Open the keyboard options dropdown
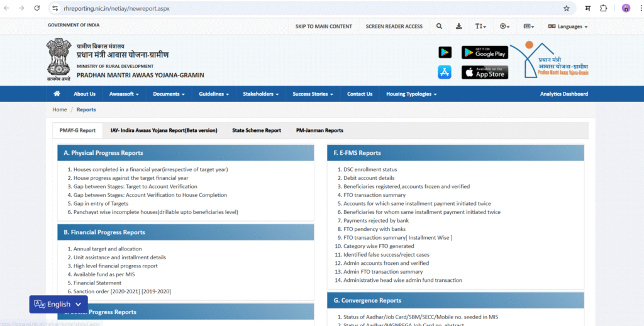Viewport: 644px width, 326px height. (529, 26)
